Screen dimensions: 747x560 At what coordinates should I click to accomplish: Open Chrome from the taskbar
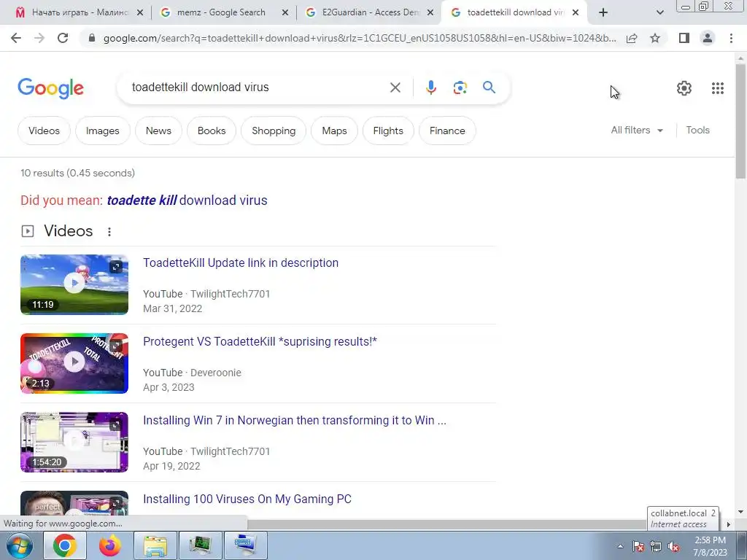65,545
